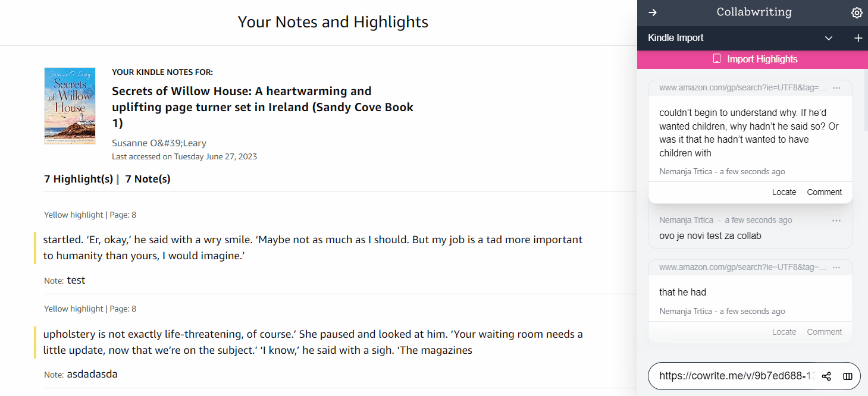Open three-dot menu on "that he had" card
Viewport: 868px width, 396px height.
pyautogui.click(x=836, y=268)
